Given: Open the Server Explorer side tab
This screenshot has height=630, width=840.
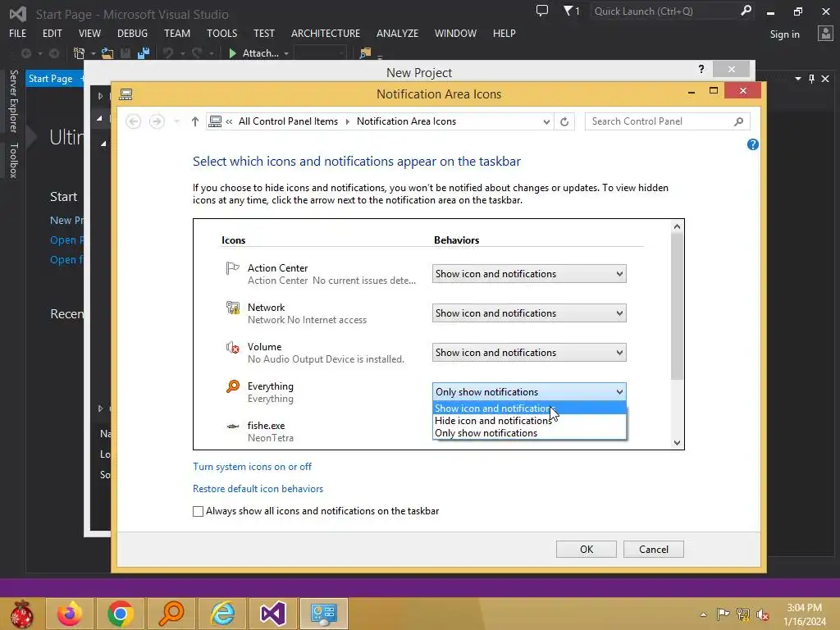Looking at the screenshot, I should tap(13, 101).
